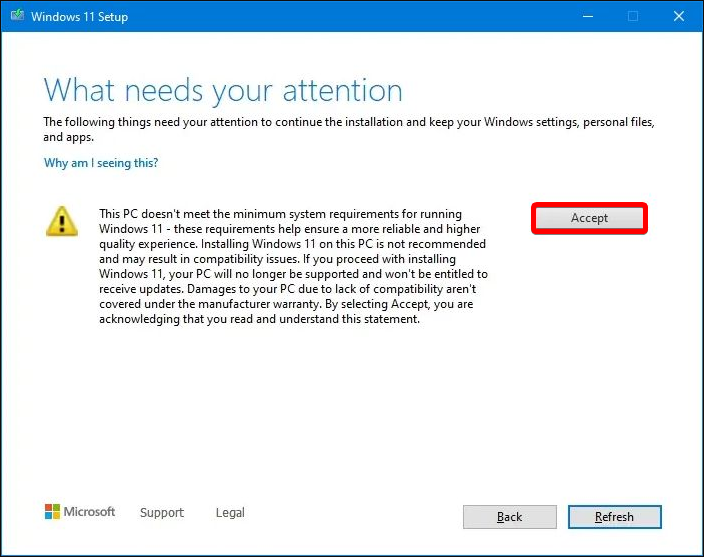Minimize the Windows 11 Setup window
The image size is (704, 557).
pos(588,16)
